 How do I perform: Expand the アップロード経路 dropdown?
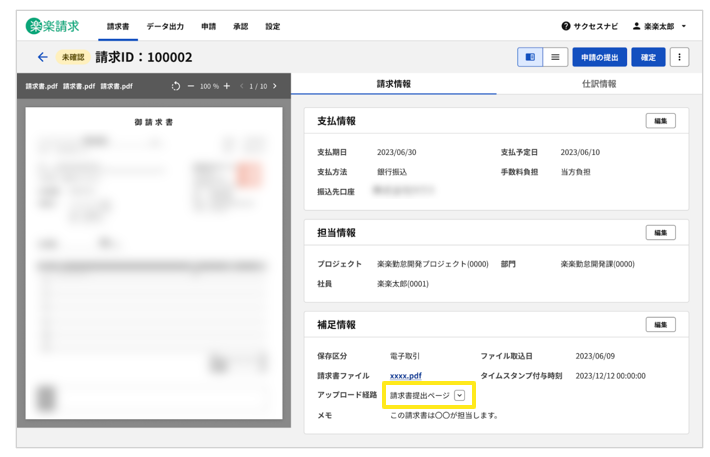click(x=459, y=396)
